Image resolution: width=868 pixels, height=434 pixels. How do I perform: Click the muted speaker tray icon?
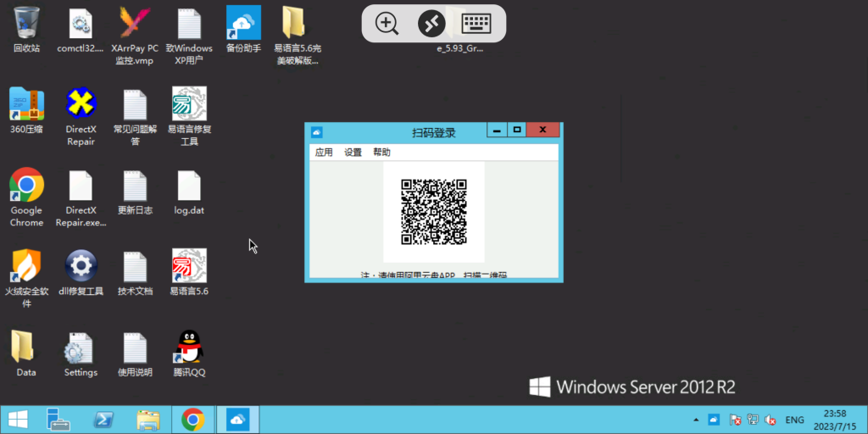click(770, 420)
